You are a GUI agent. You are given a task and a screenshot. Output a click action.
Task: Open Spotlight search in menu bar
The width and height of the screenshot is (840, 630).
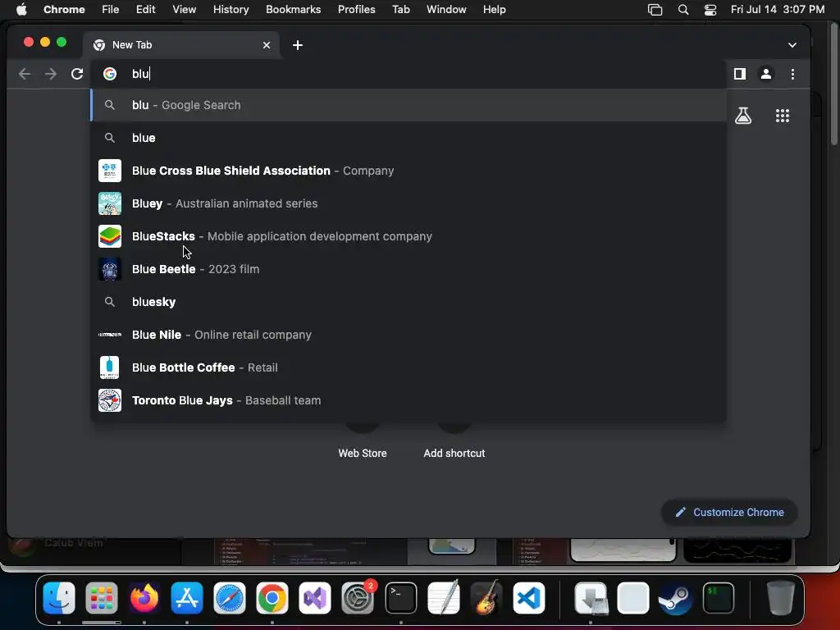tap(683, 10)
